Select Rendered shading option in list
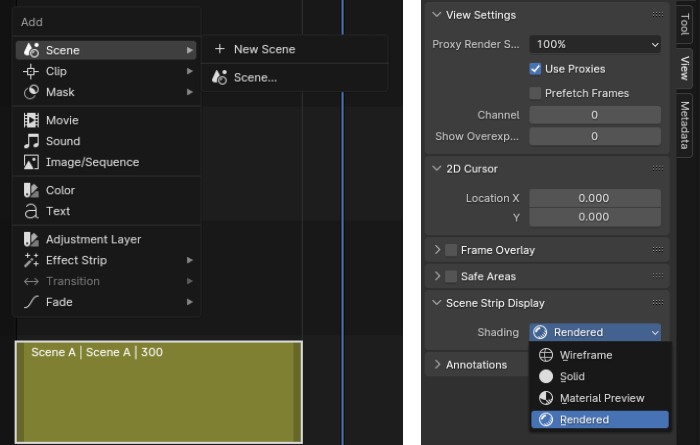Screen dimensions: 700x445 pyautogui.click(x=600, y=420)
